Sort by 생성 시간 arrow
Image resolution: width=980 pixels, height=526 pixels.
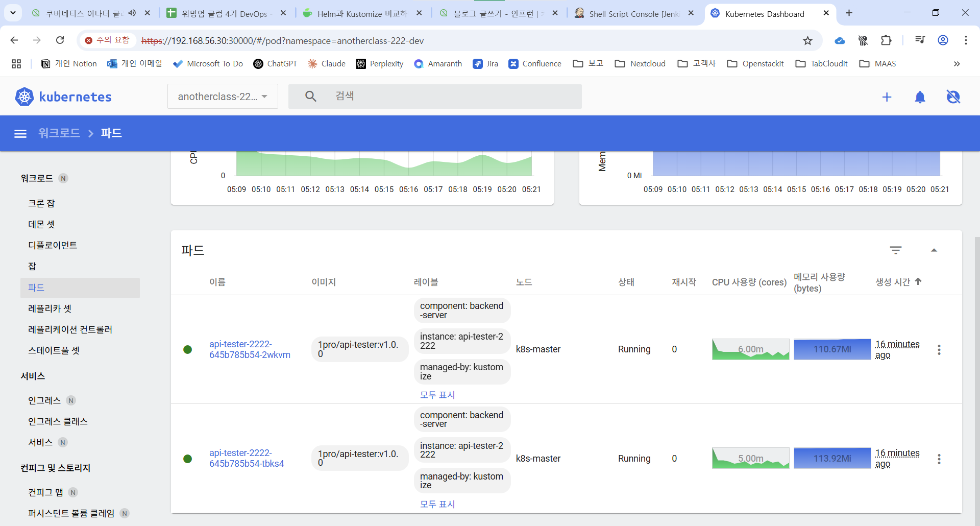(x=918, y=281)
